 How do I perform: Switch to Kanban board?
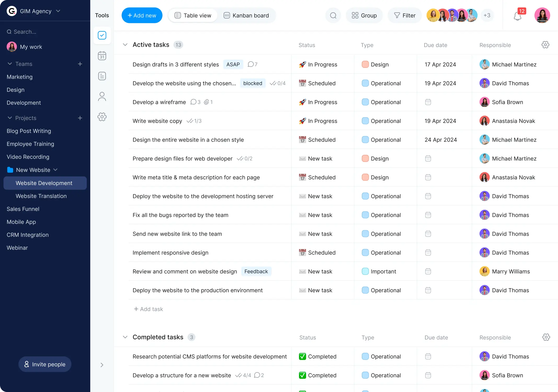[x=246, y=15]
